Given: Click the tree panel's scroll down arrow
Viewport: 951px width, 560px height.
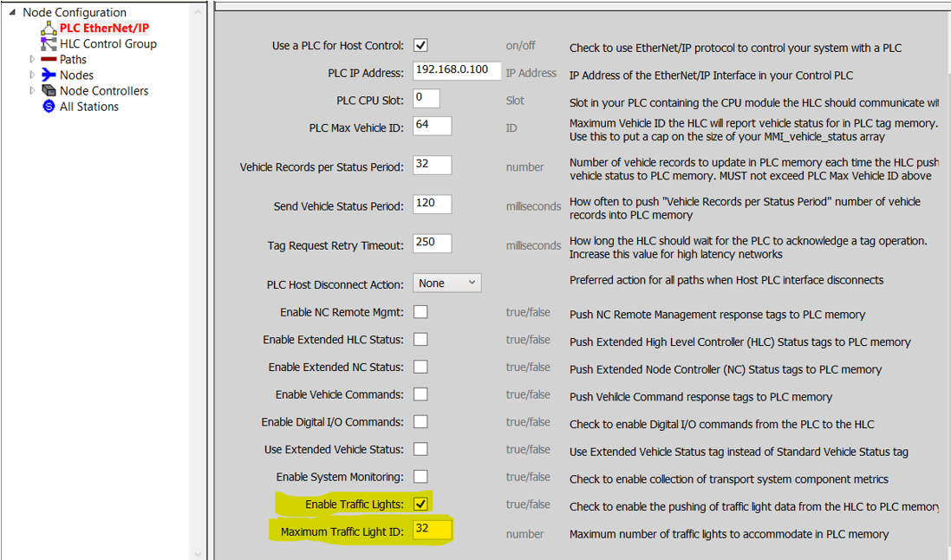Looking at the screenshot, I should pyautogui.click(x=198, y=552).
